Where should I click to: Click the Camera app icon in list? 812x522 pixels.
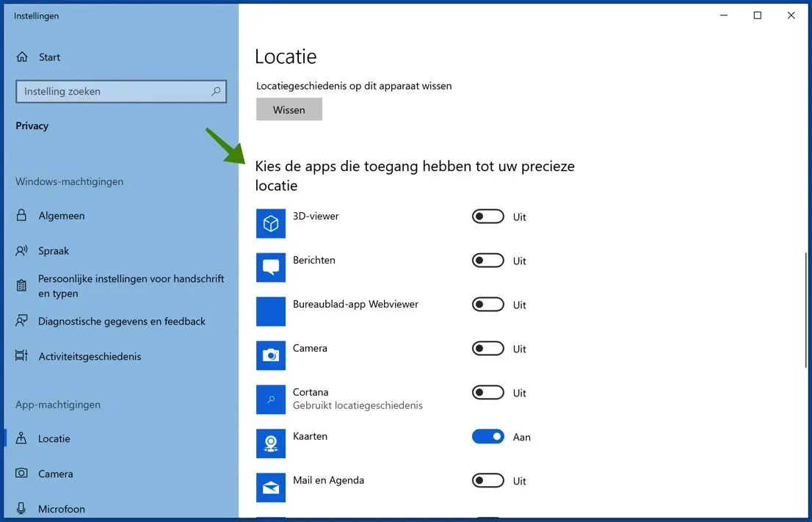tap(271, 356)
